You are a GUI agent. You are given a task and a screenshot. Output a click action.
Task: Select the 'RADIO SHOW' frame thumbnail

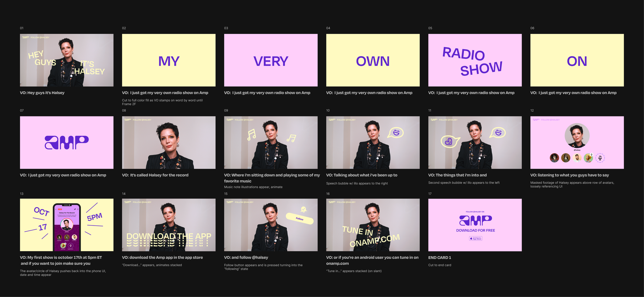pos(475,60)
